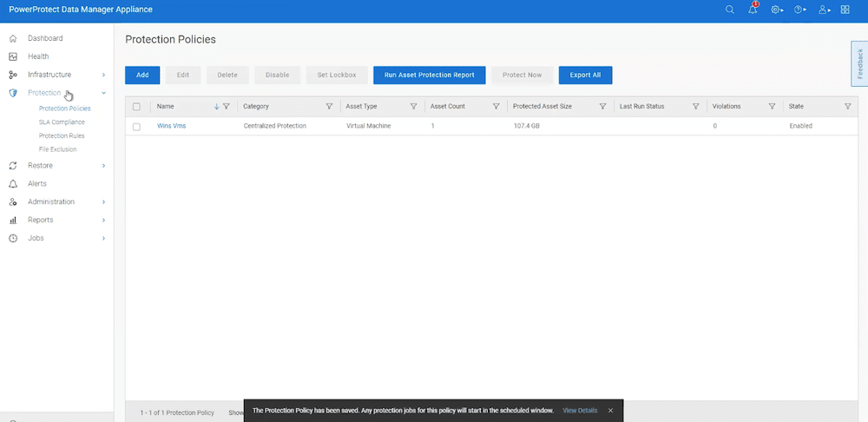Image resolution: width=868 pixels, height=422 pixels.
Task: Sort by Name using arrow icon
Action: pyautogui.click(x=216, y=106)
